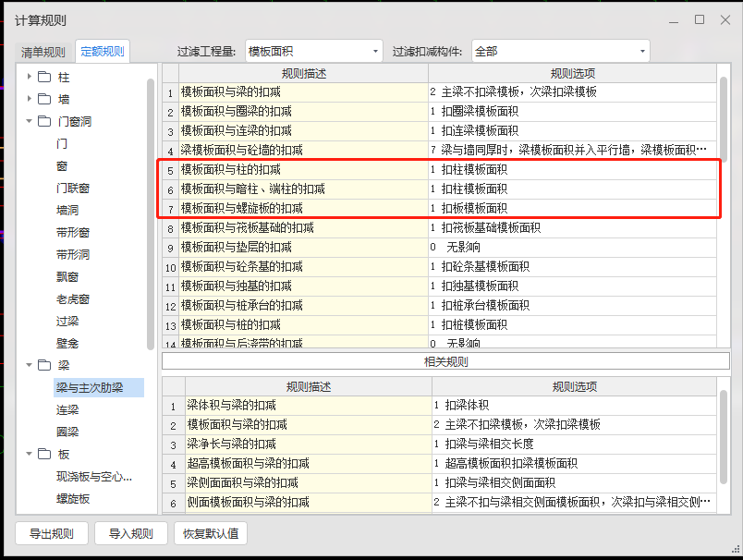Click the 相关规则 divider bar
This screenshot has height=560, width=743.
point(445,361)
